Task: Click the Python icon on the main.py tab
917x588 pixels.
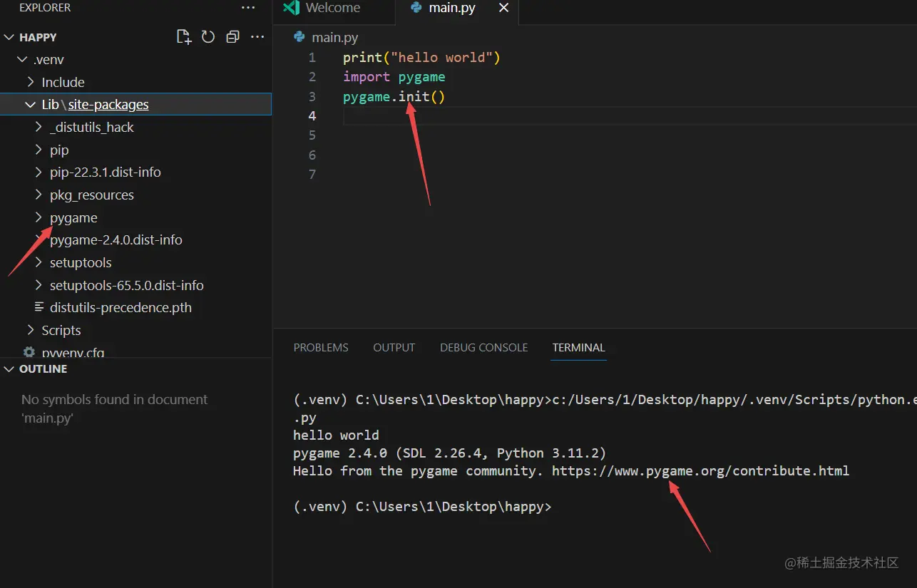Action: pos(416,8)
